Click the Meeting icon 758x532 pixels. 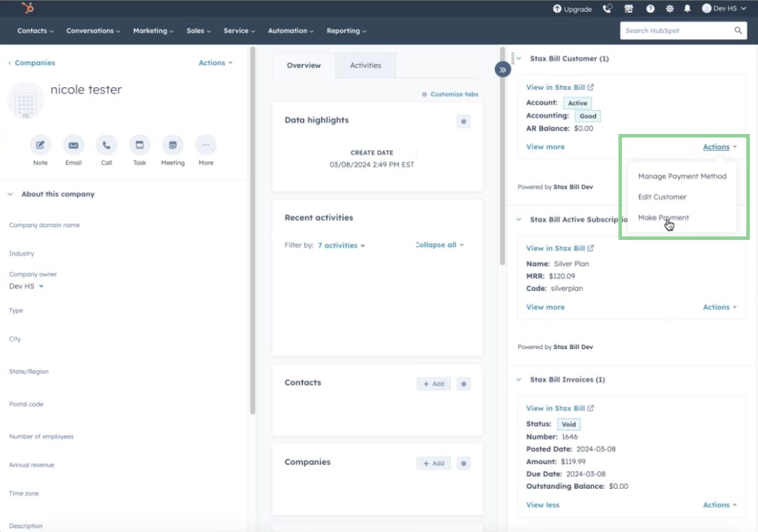point(172,145)
